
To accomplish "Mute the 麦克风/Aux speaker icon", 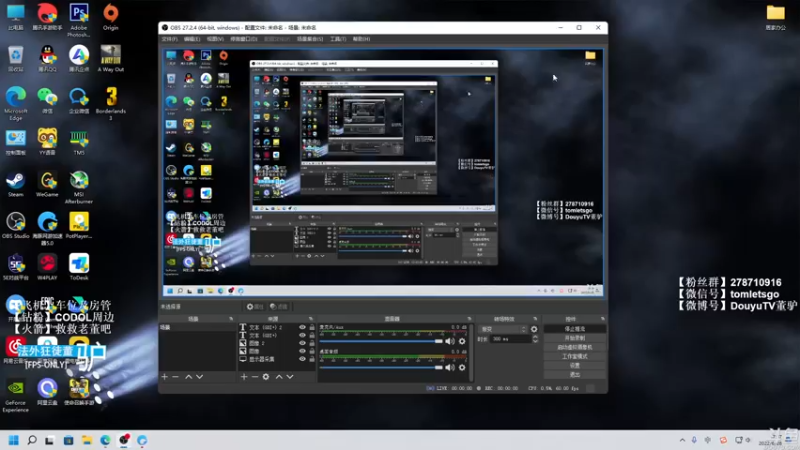I will click(x=450, y=341).
